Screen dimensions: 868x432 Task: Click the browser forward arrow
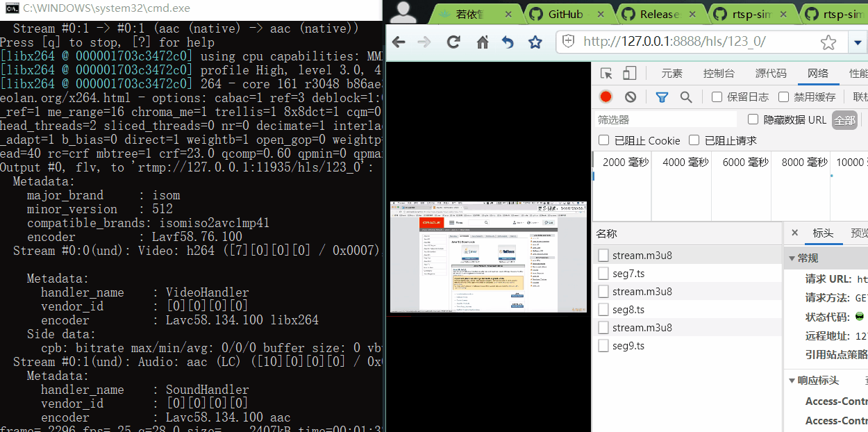tap(424, 42)
